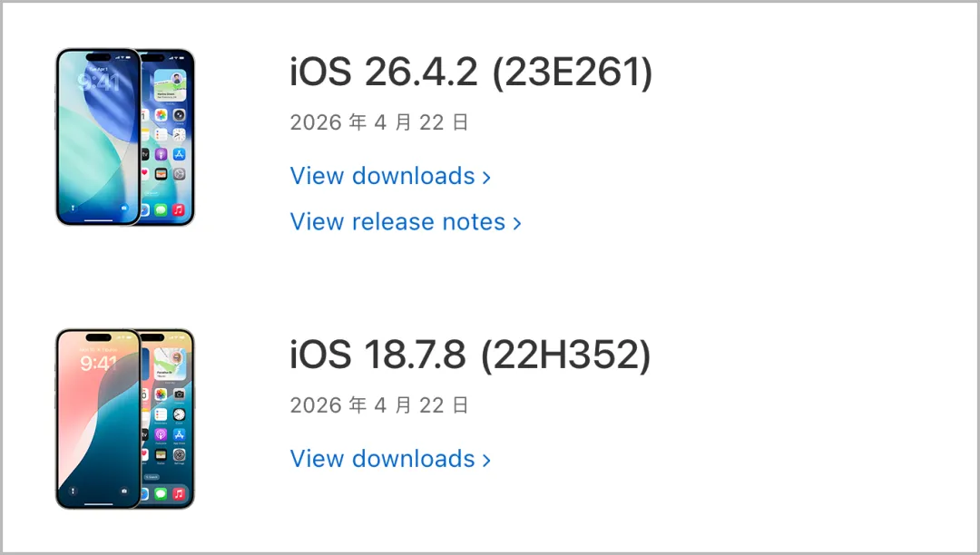Click Settings gear icon on iOS 18 phone

click(179, 454)
